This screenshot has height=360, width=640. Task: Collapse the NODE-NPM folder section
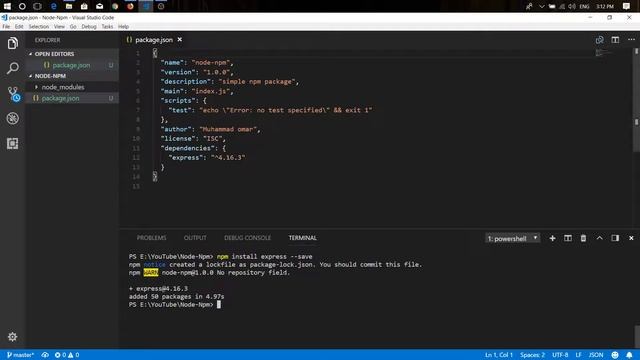coord(73,76)
